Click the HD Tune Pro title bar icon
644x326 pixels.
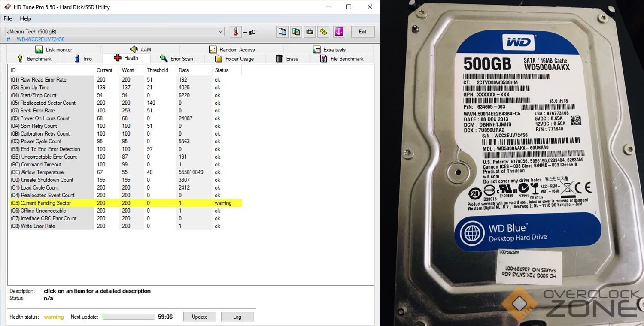[7, 7]
